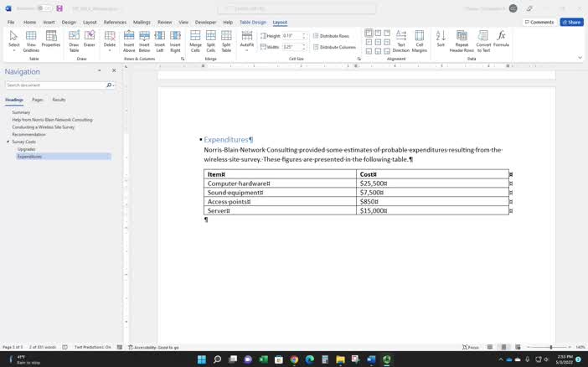Open the Comments pane button
The image size is (588, 367).
tap(539, 22)
